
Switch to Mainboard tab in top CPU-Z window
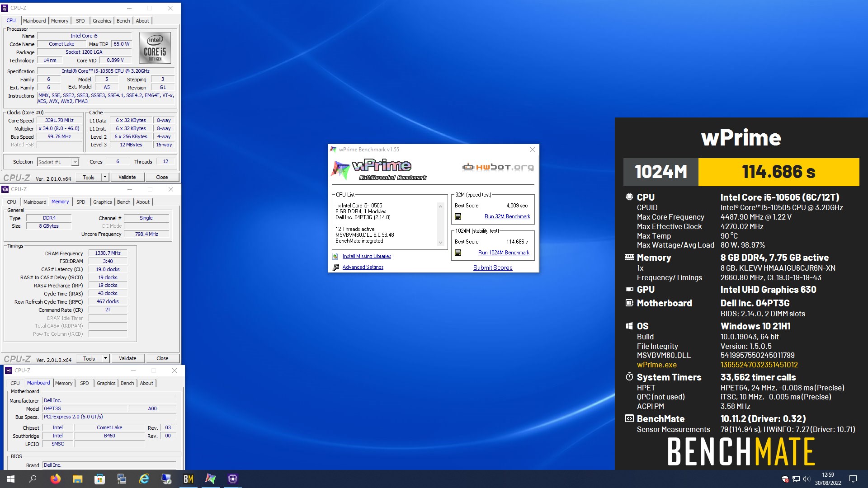[34, 21]
